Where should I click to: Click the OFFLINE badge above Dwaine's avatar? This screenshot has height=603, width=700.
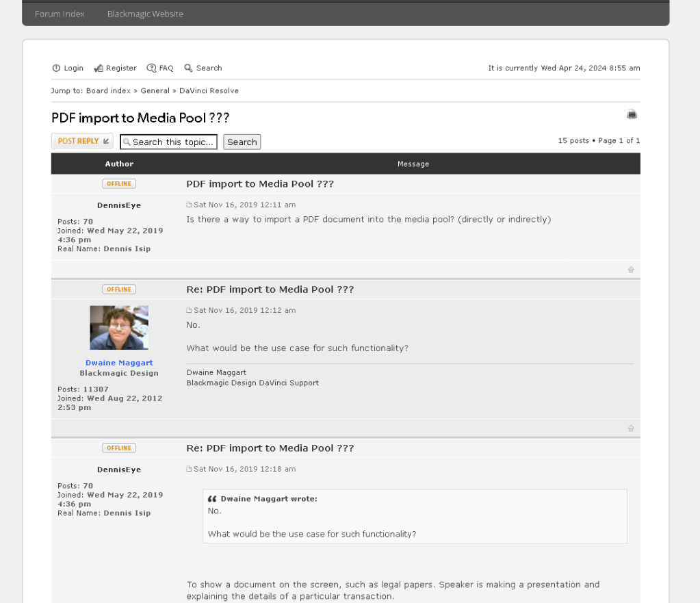[x=119, y=289]
